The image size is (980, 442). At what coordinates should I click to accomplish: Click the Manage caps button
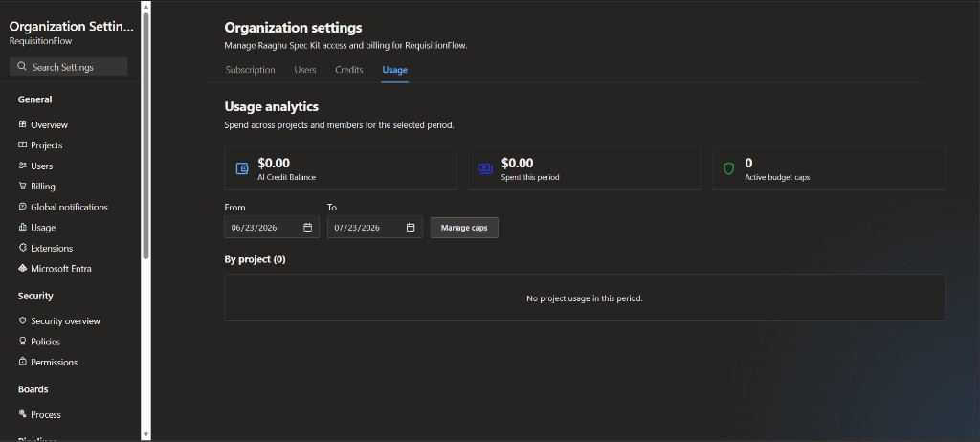(464, 228)
